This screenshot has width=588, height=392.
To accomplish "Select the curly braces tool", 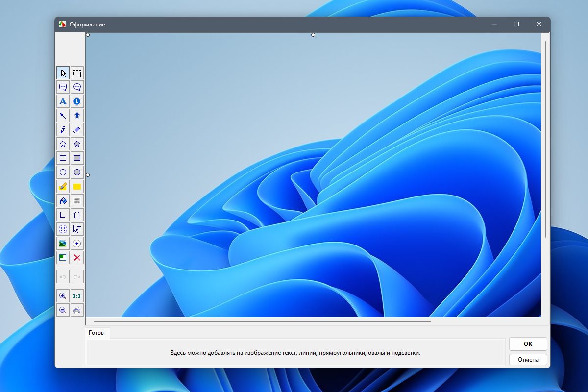I will [x=77, y=215].
